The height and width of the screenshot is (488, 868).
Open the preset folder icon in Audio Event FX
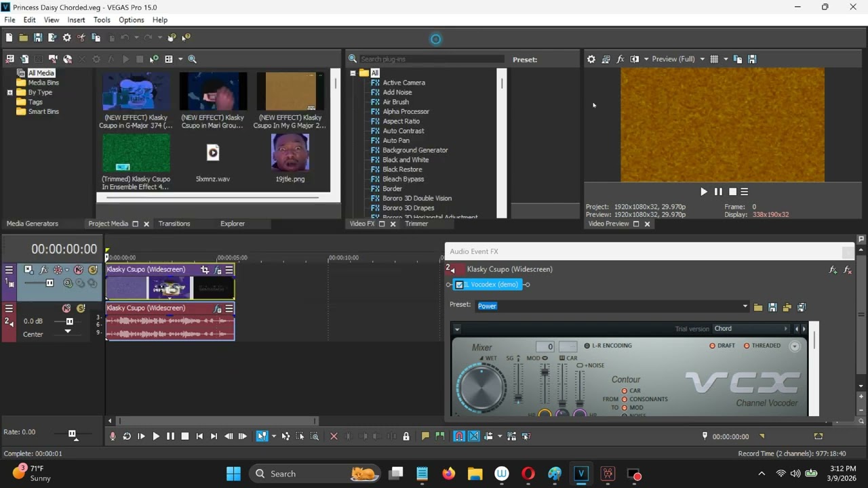tap(758, 307)
